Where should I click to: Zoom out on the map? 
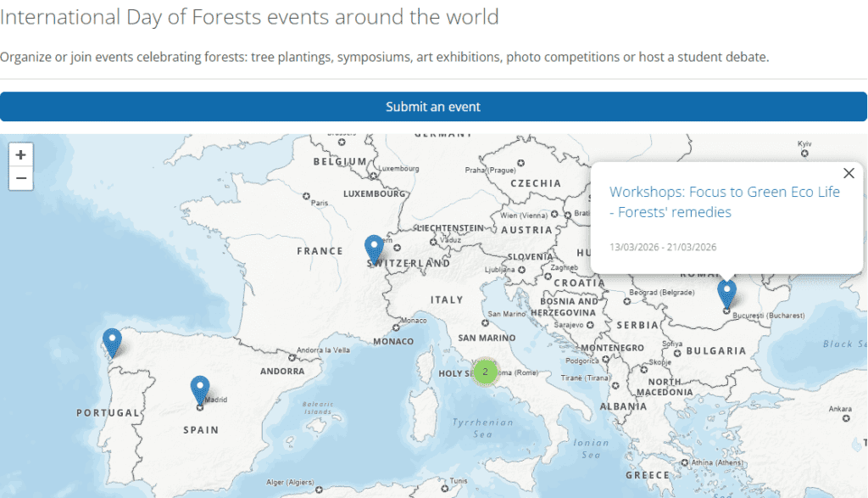click(x=21, y=178)
